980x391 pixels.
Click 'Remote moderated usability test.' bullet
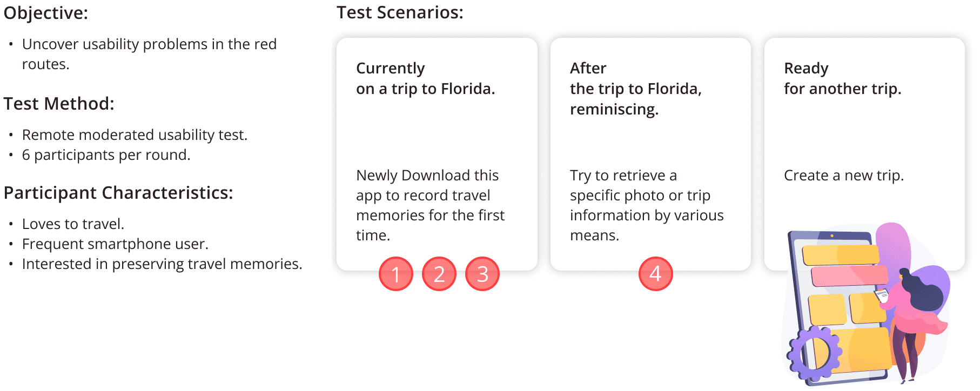[x=135, y=135]
